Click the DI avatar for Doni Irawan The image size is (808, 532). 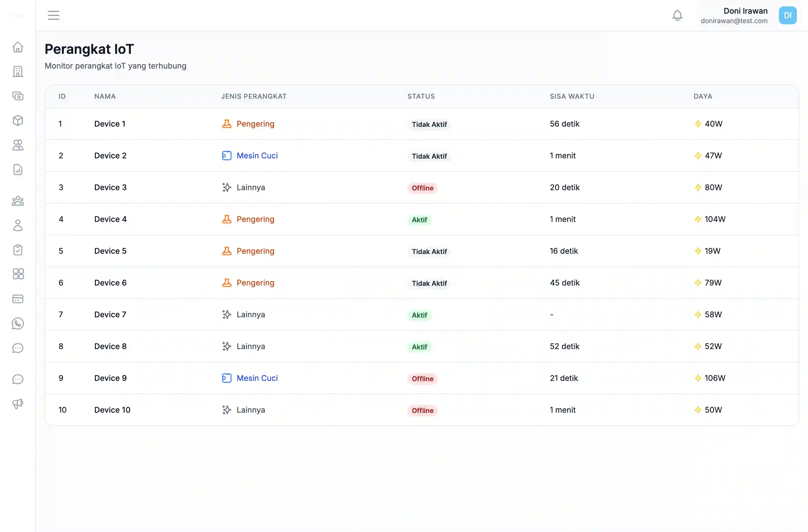tap(788, 15)
